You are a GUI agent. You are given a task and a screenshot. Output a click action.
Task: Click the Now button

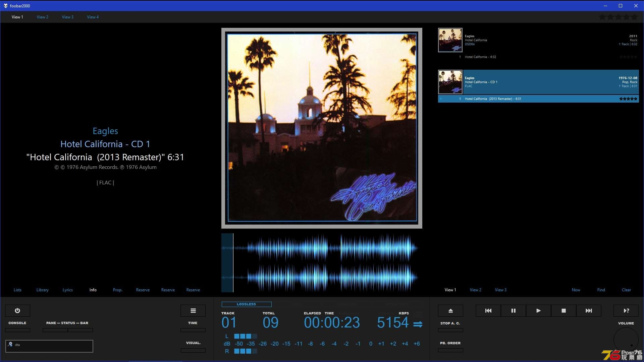click(x=576, y=290)
